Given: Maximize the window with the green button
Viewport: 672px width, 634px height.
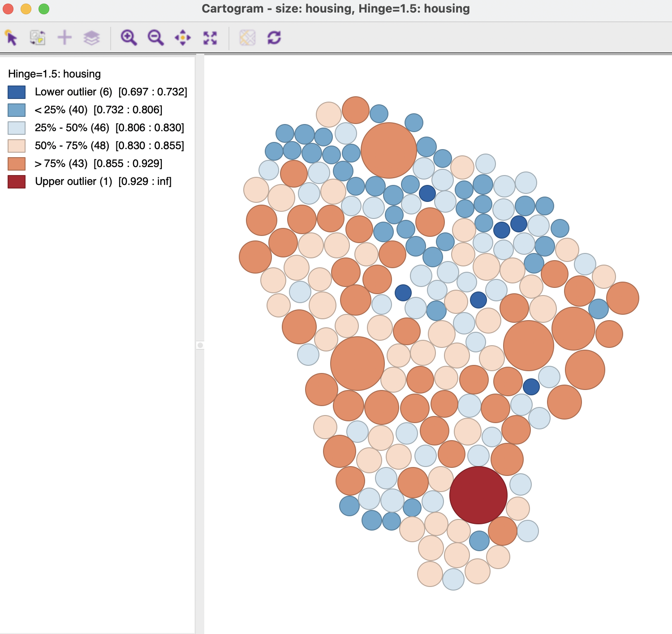Looking at the screenshot, I should 44,9.
